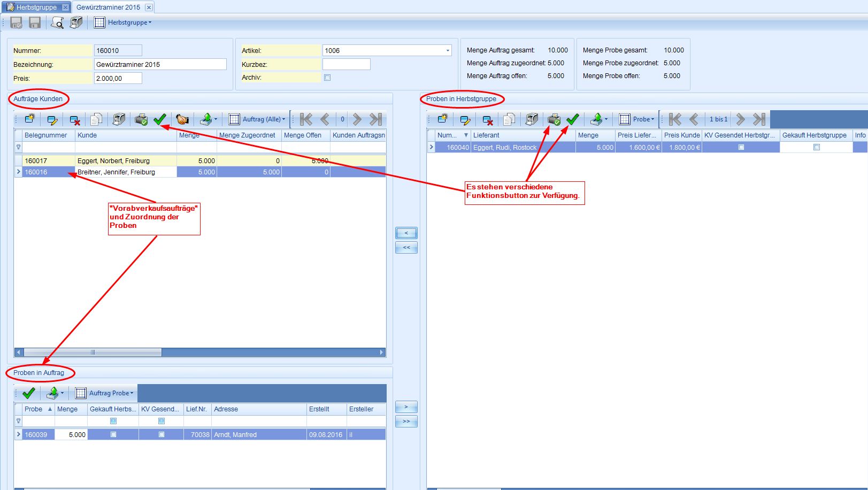Open the Auftrag Probe layout dropdown
This screenshot has height=490, width=868.
(x=104, y=393)
